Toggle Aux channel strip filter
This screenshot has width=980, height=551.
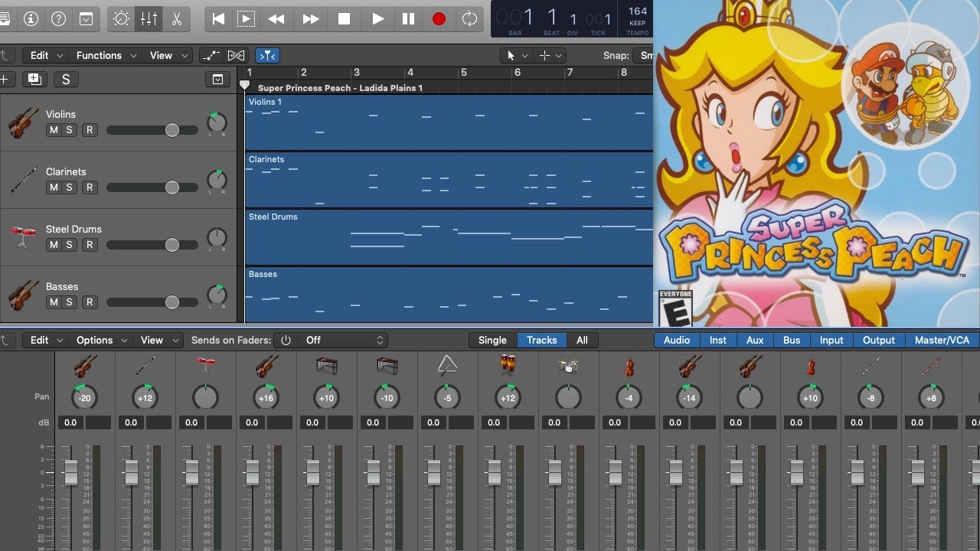click(x=755, y=340)
